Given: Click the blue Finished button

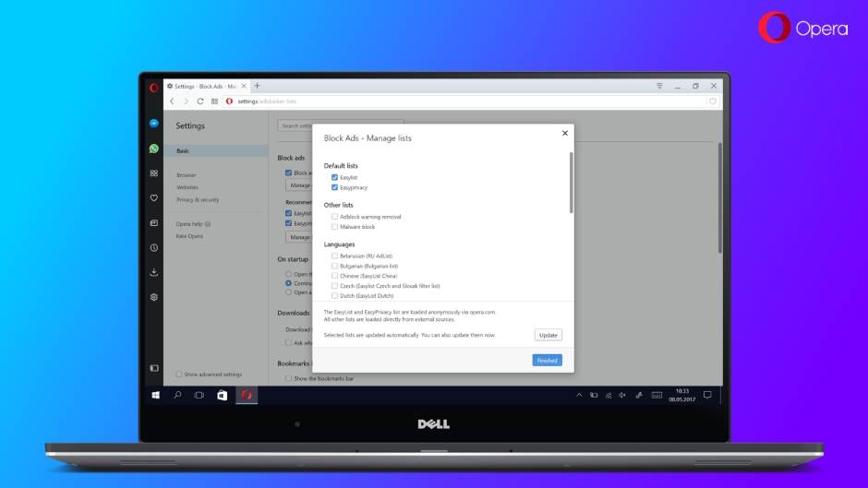Looking at the screenshot, I should pos(547,361).
